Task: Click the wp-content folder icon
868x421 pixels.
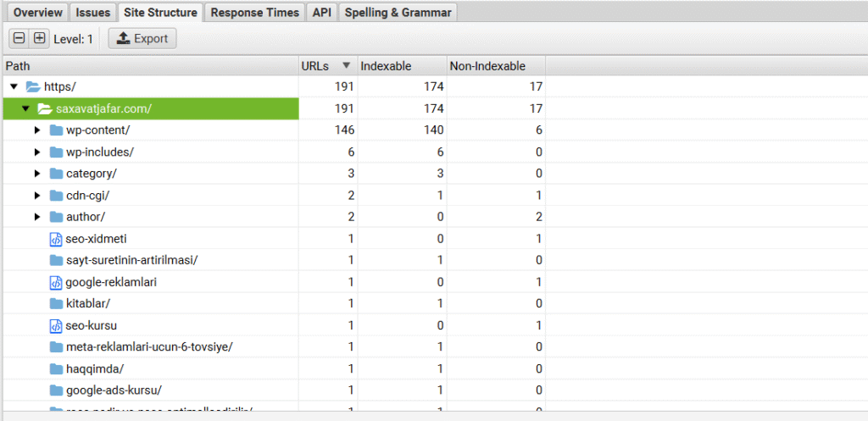Action: (57, 130)
